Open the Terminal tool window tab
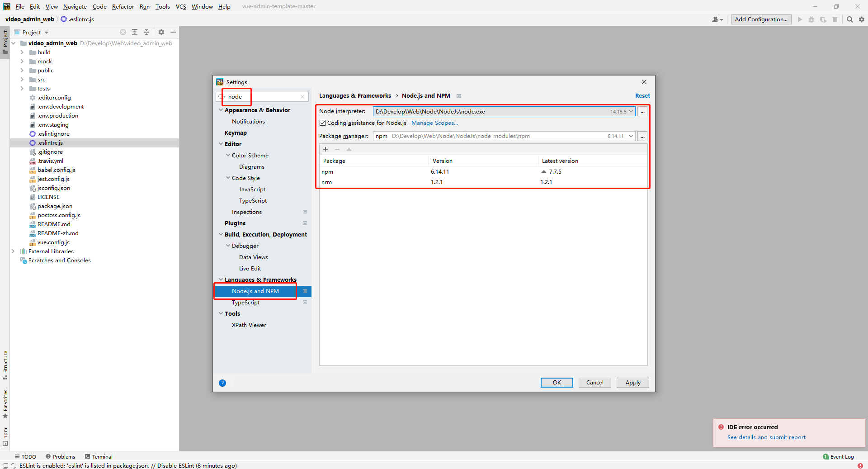This screenshot has width=868, height=469. [x=99, y=457]
